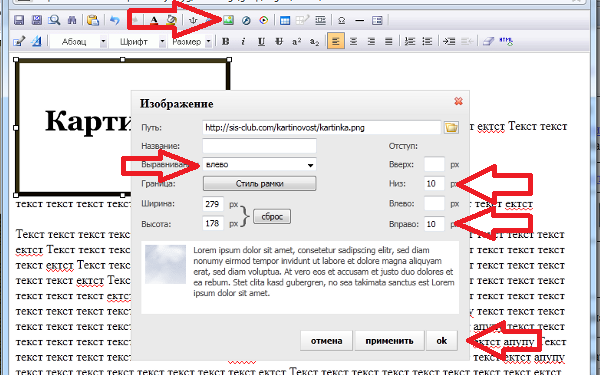Image resolution: width=600 pixels, height=375 pixels.
Task: Select the active align-left button
Action: pos(336,41)
